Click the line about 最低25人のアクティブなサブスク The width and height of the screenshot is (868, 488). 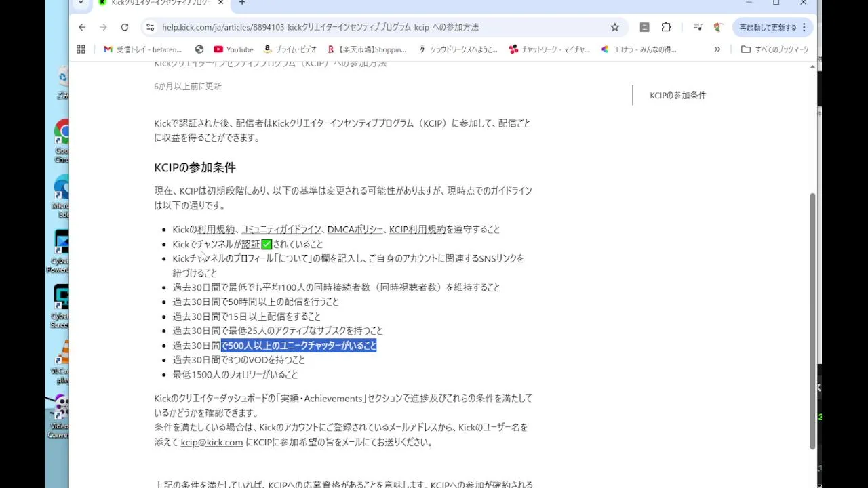click(x=278, y=331)
